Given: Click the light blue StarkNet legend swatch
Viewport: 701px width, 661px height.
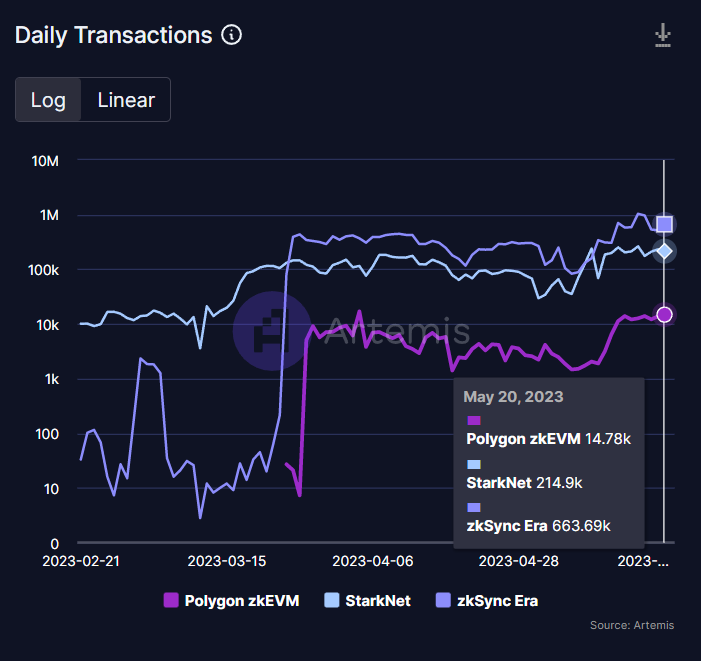Looking at the screenshot, I should (332, 600).
